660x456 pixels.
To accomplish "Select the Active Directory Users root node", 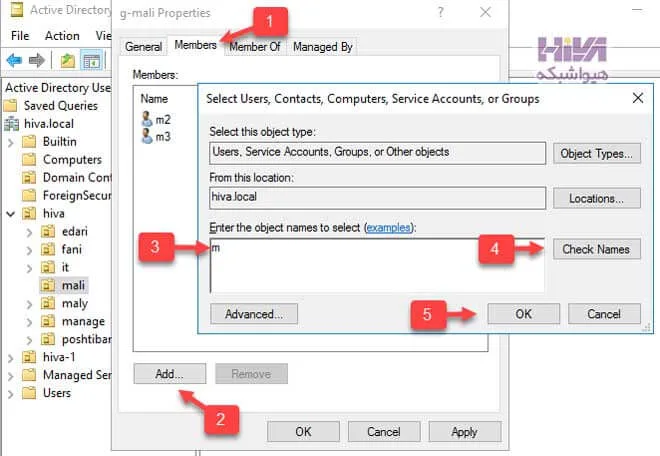I will coord(58,88).
